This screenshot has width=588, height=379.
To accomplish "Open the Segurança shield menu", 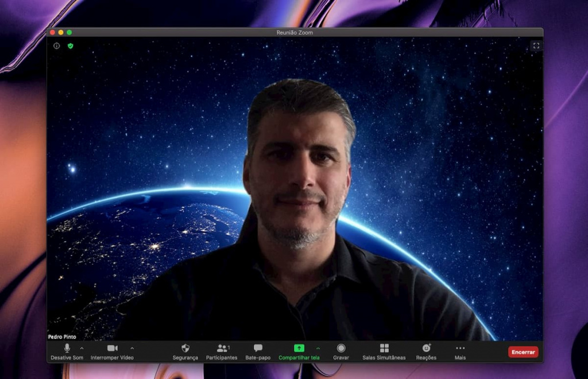I will (x=185, y=352).
